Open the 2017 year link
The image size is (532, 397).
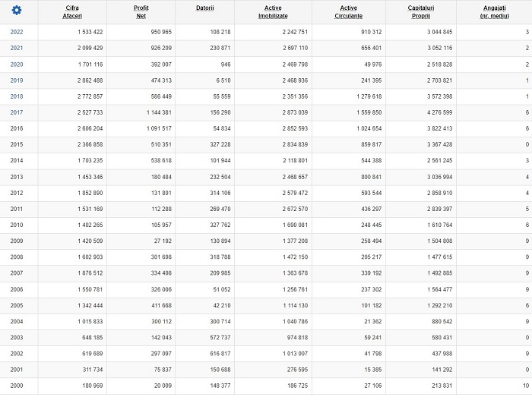tap(17, 112)
